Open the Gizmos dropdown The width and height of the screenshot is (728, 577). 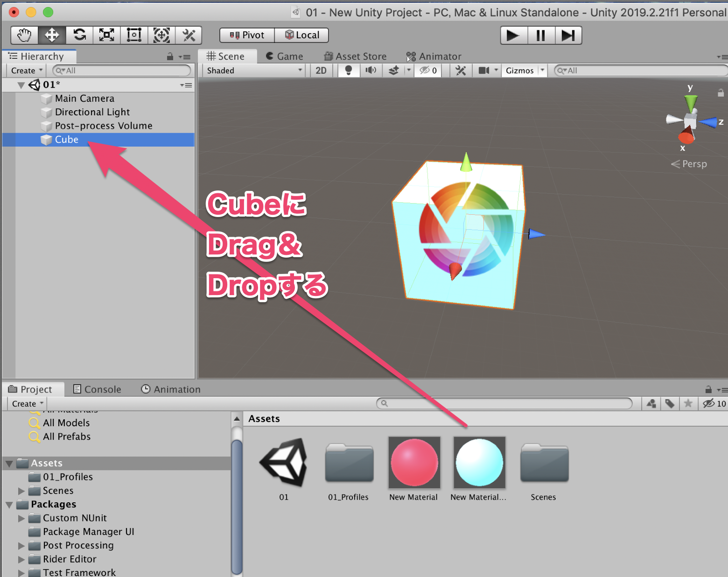pos(525,70)
